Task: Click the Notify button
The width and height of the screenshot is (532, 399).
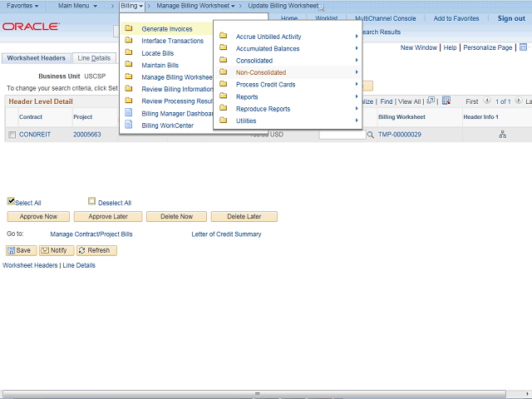Action: pos(57,250)
